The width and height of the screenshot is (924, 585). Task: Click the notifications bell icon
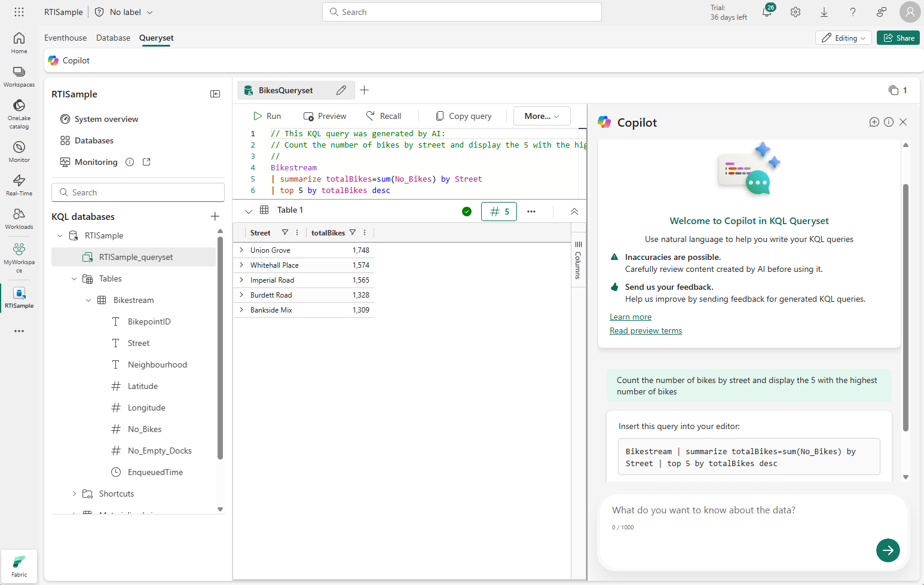tap(767, 12)
